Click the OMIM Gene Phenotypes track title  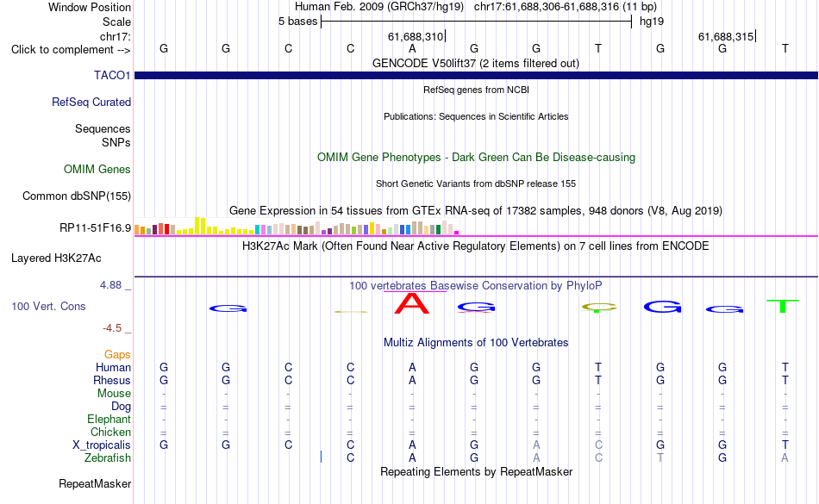[476, 157]
